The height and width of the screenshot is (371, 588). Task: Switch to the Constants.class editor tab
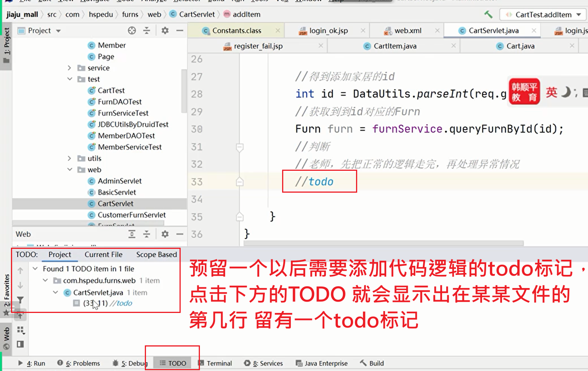pyautogui.click(x=236, y=31)
